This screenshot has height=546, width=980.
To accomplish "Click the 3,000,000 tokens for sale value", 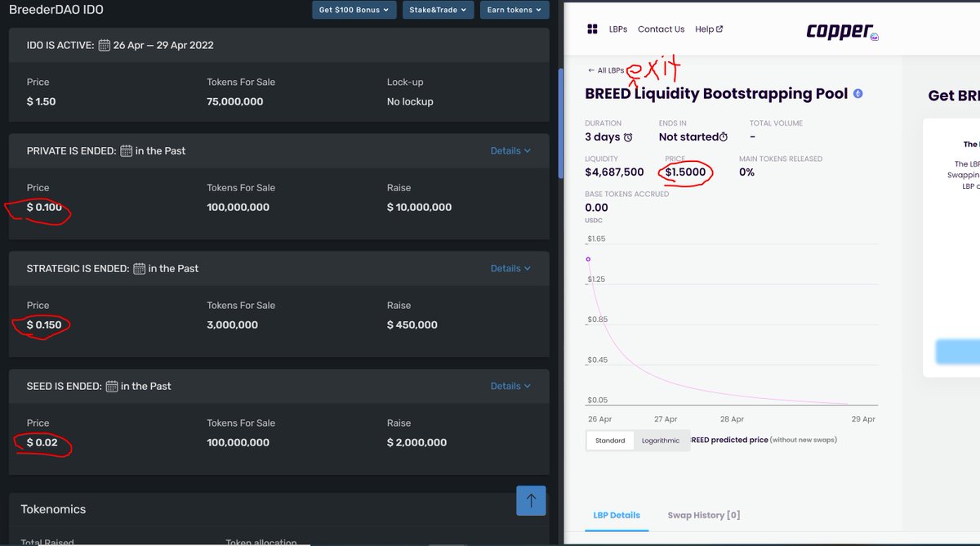I will 233,325.
